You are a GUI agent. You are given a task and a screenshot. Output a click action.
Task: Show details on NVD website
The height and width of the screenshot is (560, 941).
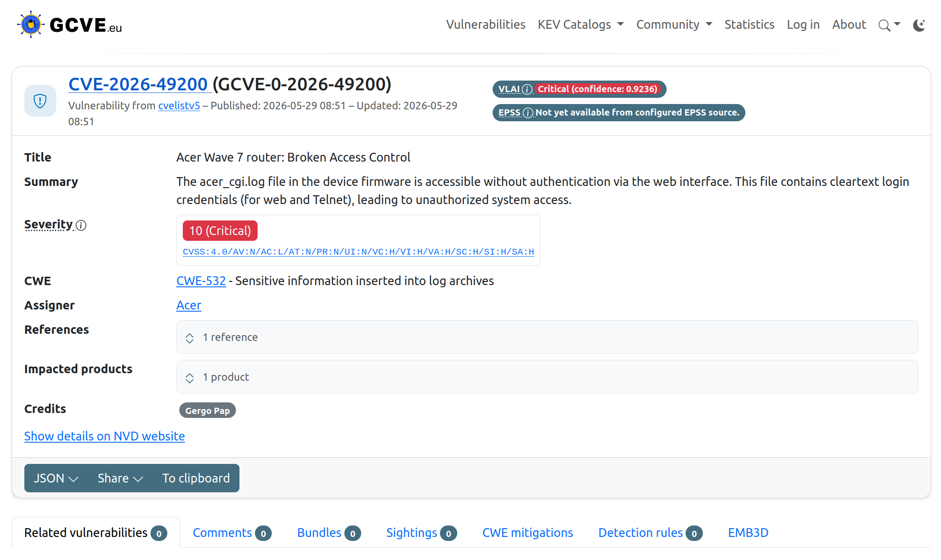[104, 436]
